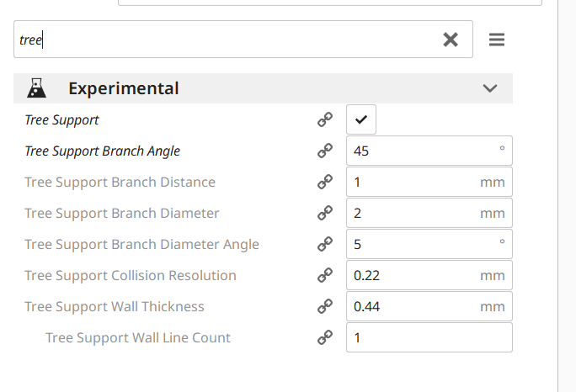576x392 pixels.
Task: Clear the search field with X
Action: tap(451, 40)
